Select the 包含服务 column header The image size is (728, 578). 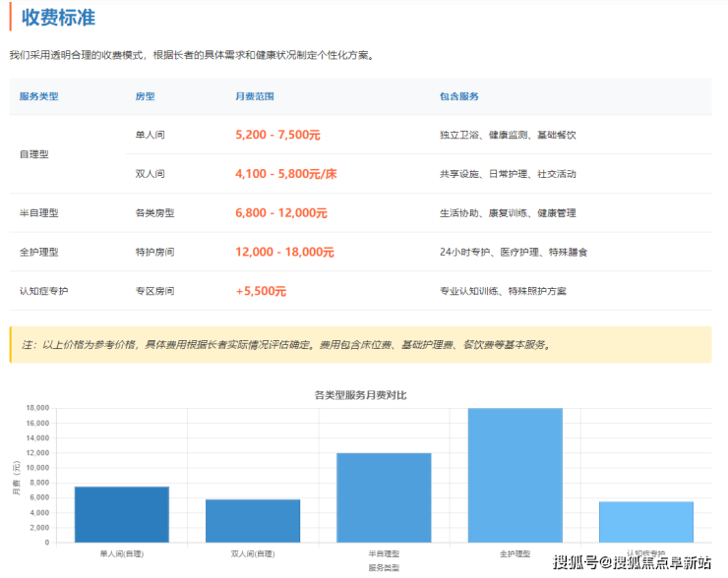[x=459, y=96]
